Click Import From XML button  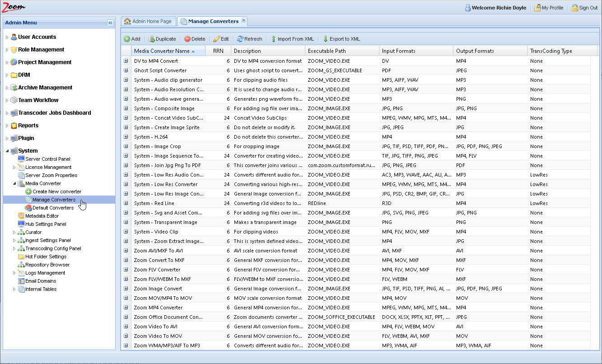click(292, 39)
